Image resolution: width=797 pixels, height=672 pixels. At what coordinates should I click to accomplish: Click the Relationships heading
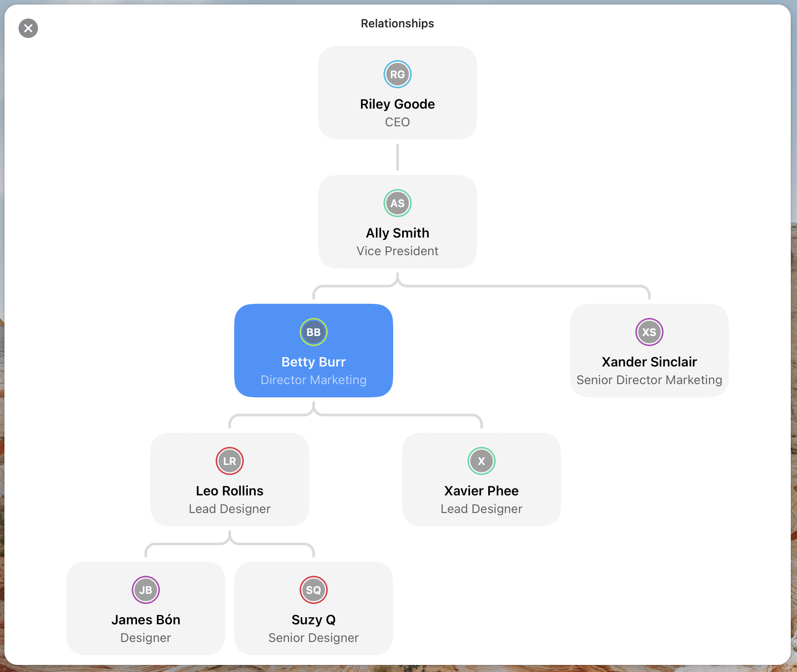398,23
